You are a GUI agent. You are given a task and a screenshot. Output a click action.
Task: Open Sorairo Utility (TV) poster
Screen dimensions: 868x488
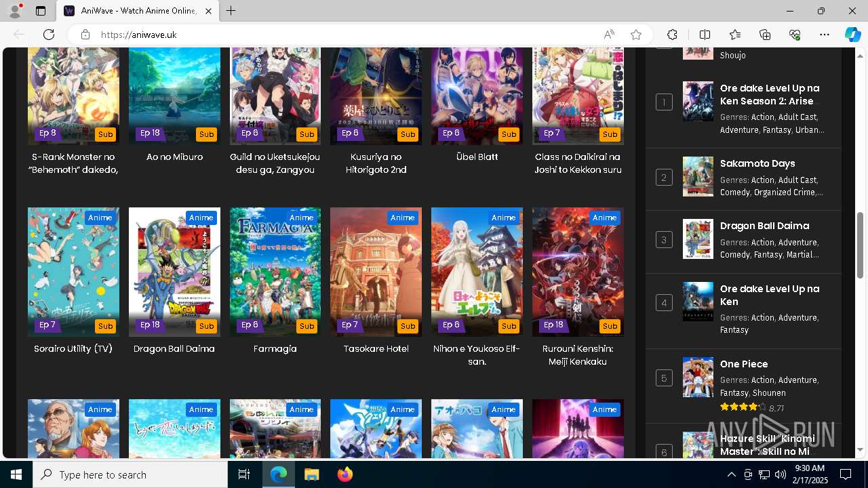click(x=73, y=272)
